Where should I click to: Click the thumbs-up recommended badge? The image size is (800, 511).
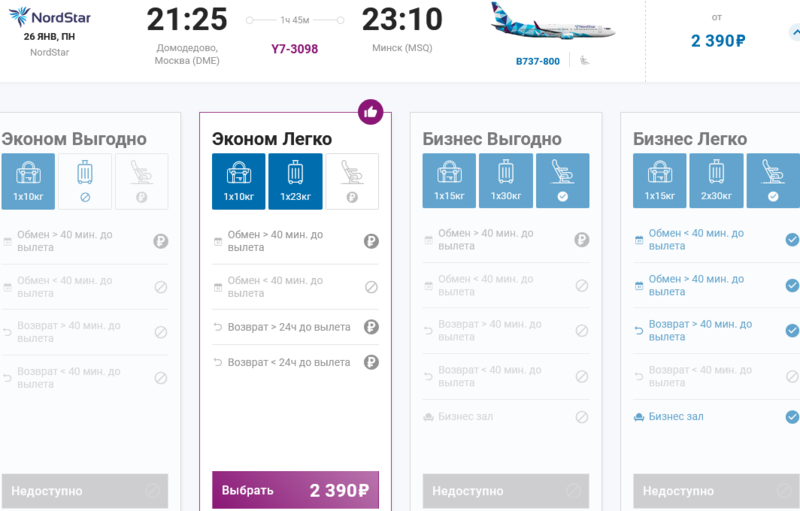tap(371, 112)
